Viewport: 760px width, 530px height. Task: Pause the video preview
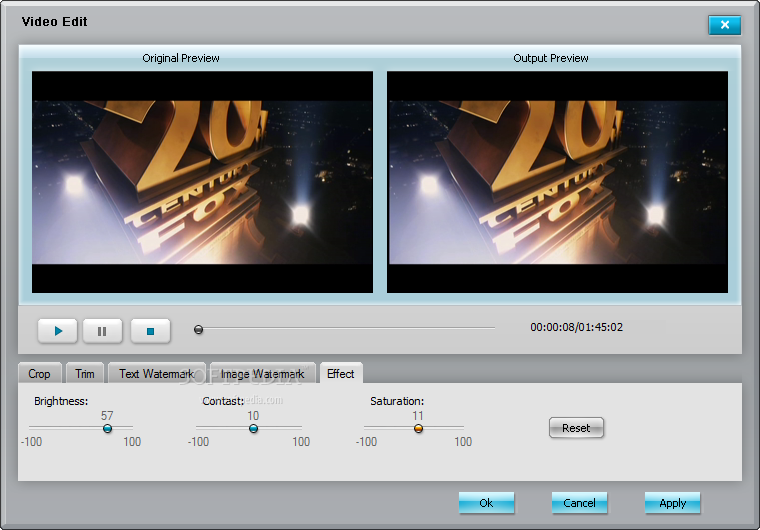click(102, 331)
